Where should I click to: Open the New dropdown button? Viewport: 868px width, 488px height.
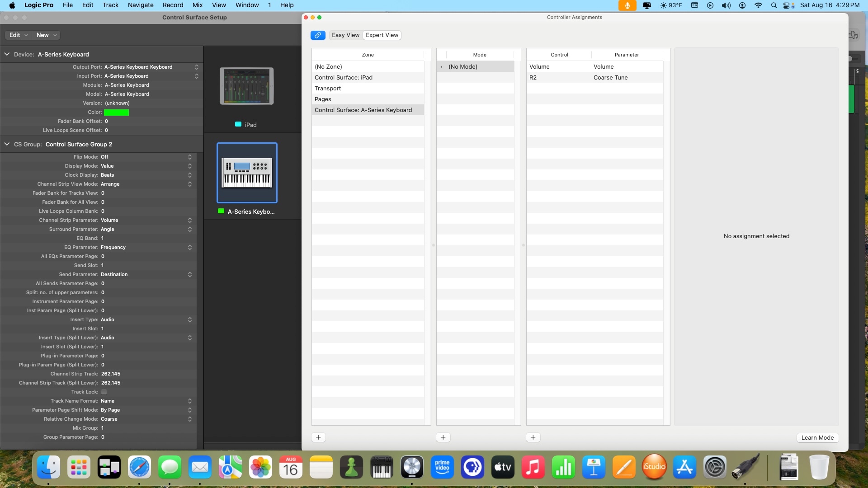[47, 35]
